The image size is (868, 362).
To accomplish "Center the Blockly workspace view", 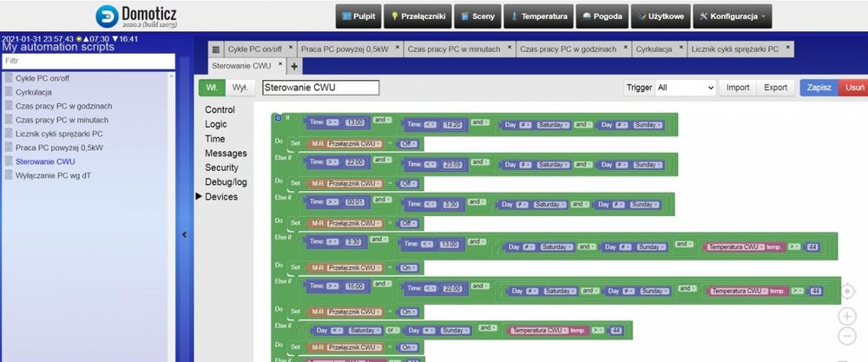I will click(x=848, y=292).
